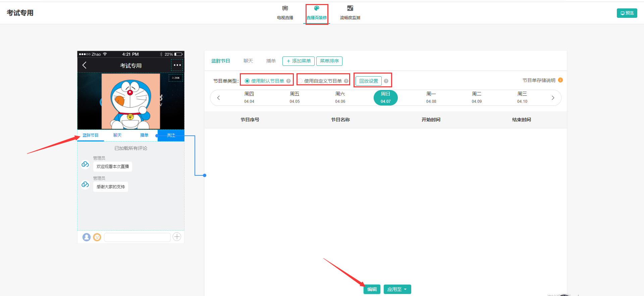Click the chat input field in preview
The image size is (644, 296).
point(137,237)
